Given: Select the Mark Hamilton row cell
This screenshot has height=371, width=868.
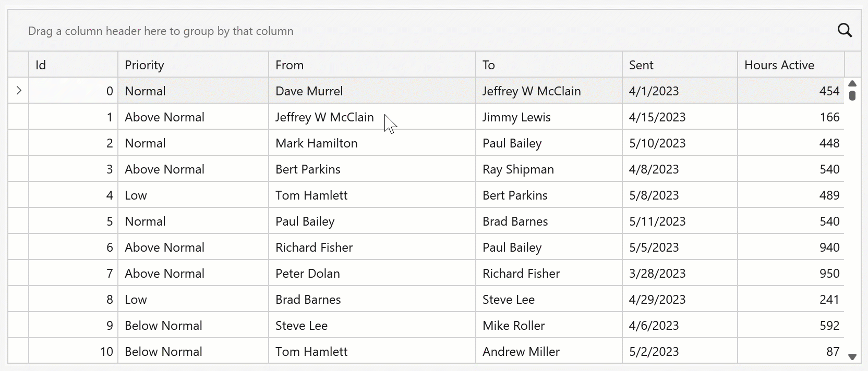Looking at the screenshot, I should [x=317, y=143].
